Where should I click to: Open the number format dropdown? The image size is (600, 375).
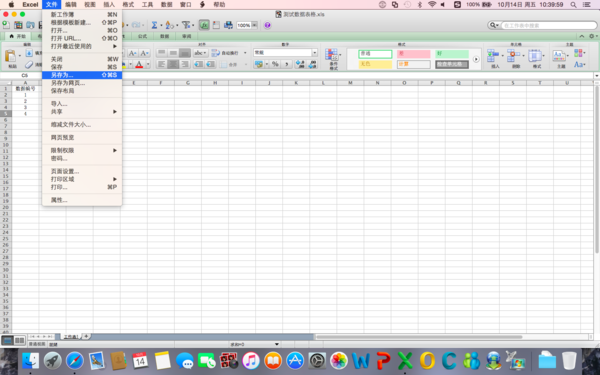click(x=315, y=52)
